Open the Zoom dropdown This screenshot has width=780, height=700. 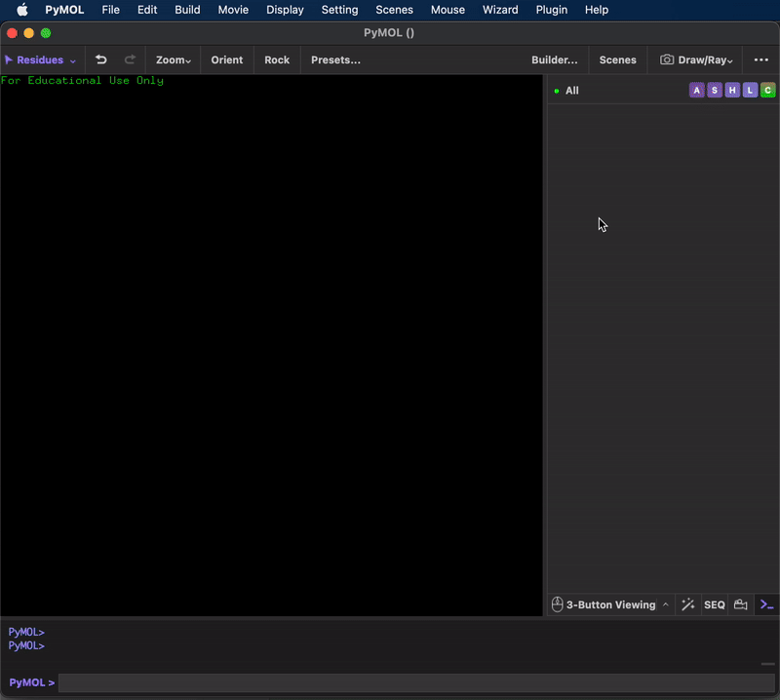point(174,59)
